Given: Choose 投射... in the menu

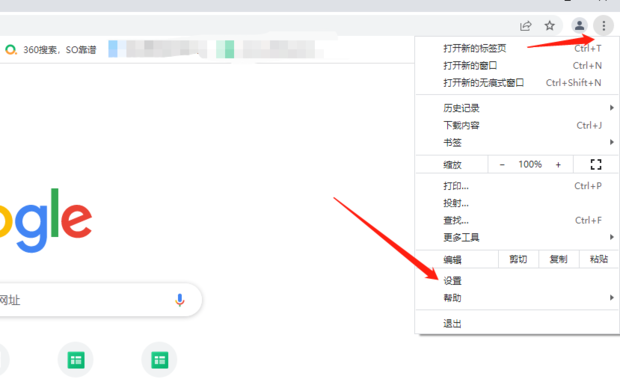Looking at the screenshot, I should click(517, 203).
